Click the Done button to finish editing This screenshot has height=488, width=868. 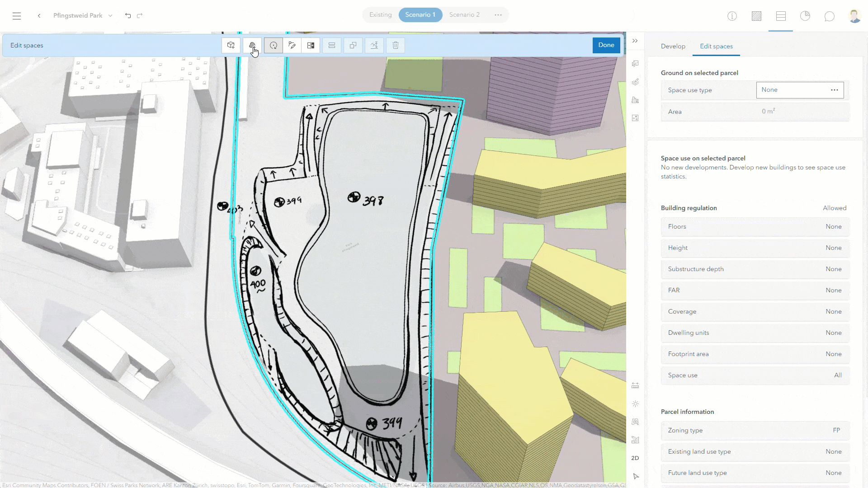click(606, 45)
